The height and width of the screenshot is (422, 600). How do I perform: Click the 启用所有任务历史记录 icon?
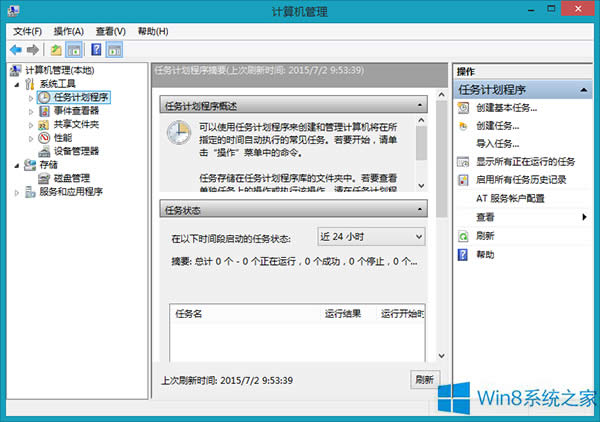[463, 180]
